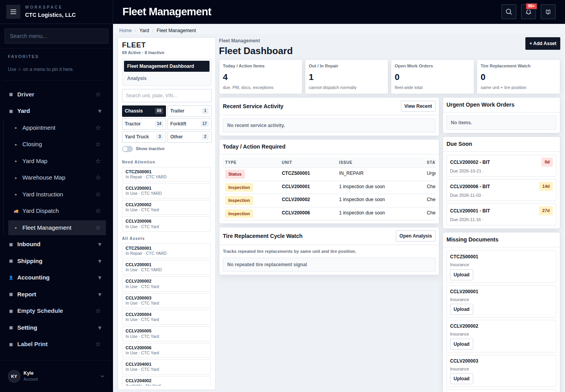The width and height of the screenshot is (565, 392).
Task: Collapse the Yard menu section
Action: point(100,111)
